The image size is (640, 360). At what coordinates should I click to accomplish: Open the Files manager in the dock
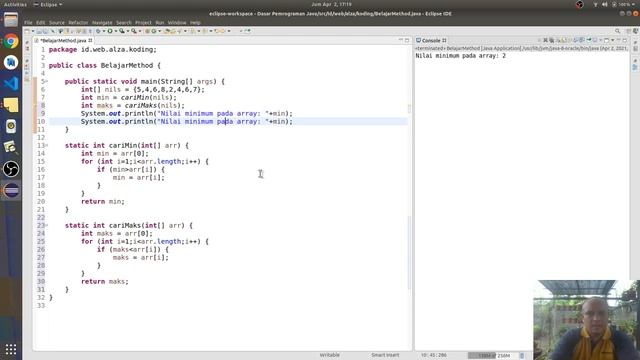[x=11, y=20]
